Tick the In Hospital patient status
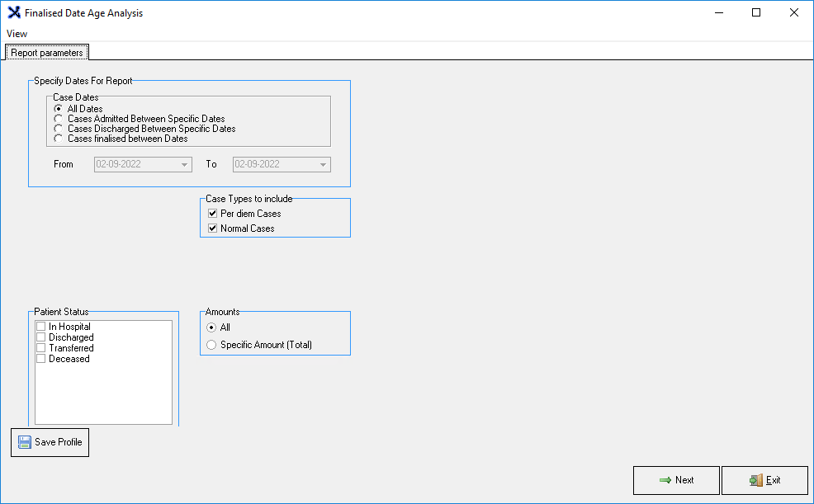814x504 pixels. 41,327
